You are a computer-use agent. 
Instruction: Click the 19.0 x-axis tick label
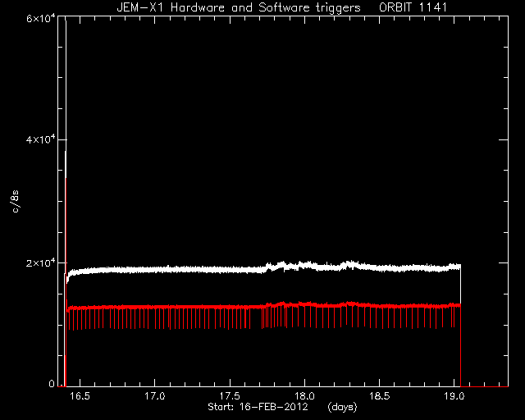pos(454,396)
